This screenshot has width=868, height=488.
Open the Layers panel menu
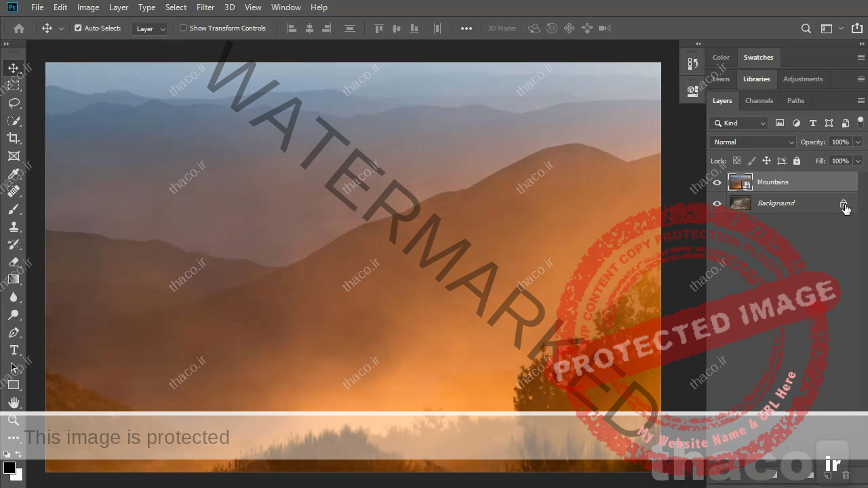point(861,100)
